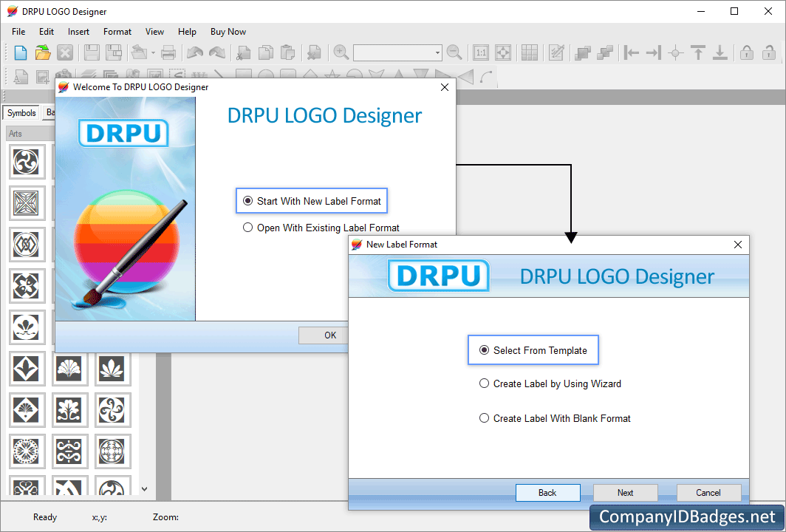The width and height of the screenshot is (786, 532).
Task: Click the 1:1 actual size icon
Action: pyautogui.click(x=481, y=52)
